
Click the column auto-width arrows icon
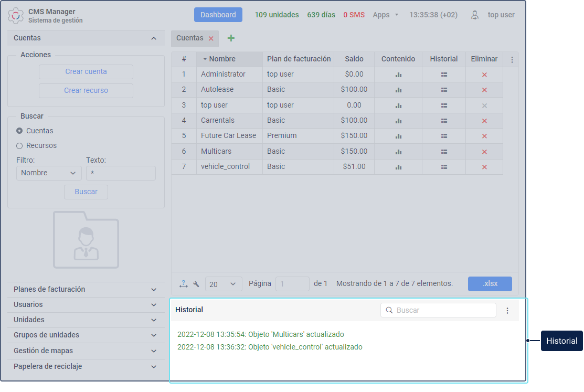click(x=183, y=284)
